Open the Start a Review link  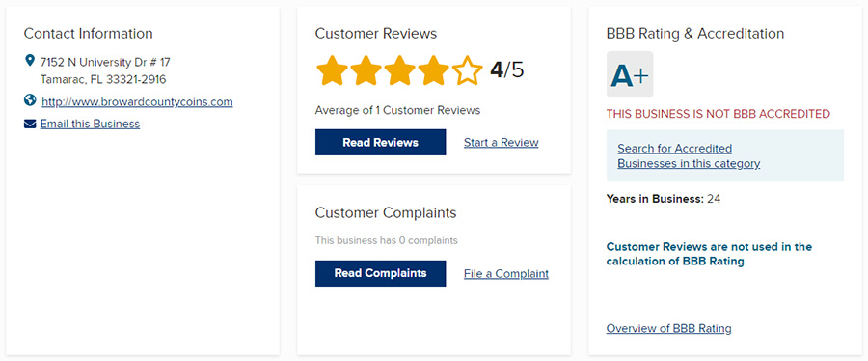(x=501, y=142)
